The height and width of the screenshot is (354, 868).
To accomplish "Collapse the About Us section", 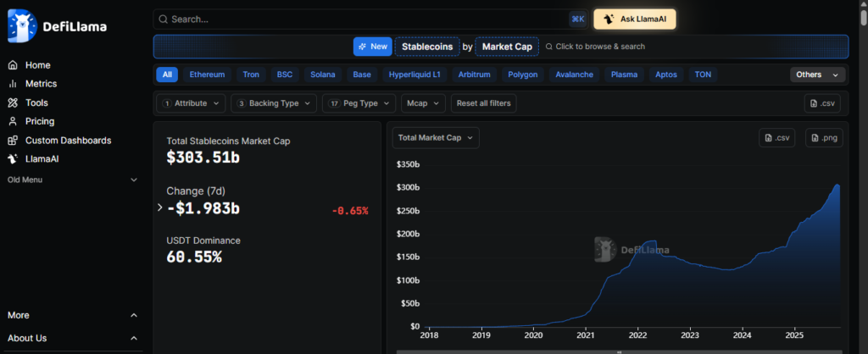I will [x=73, y=338].
